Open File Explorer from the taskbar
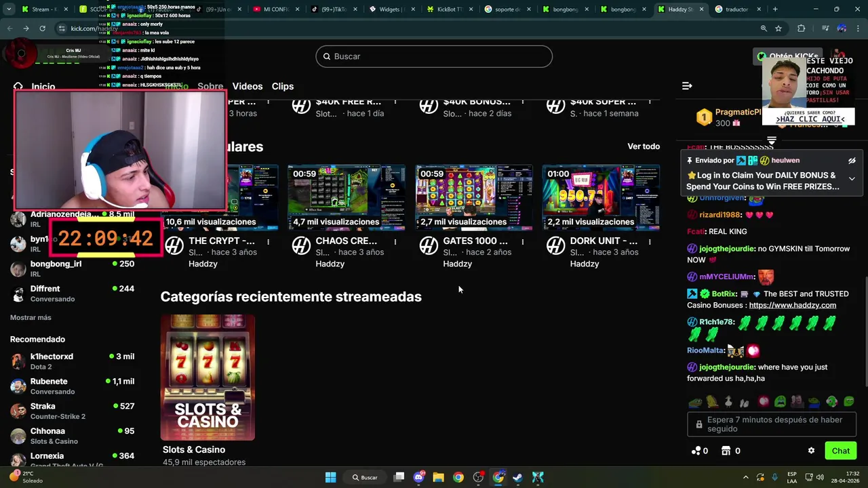 coord(438,477)
